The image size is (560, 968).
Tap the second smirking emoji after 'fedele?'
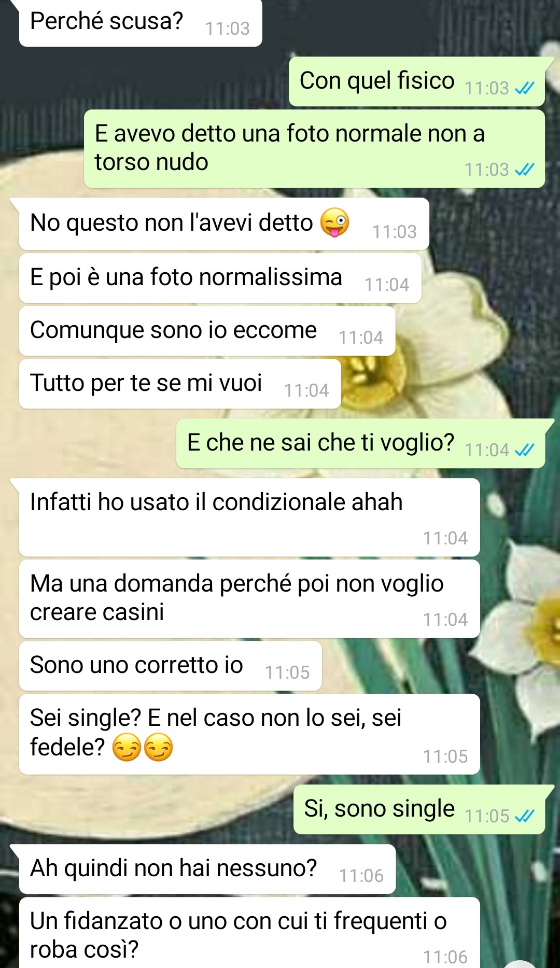point(158,747)
